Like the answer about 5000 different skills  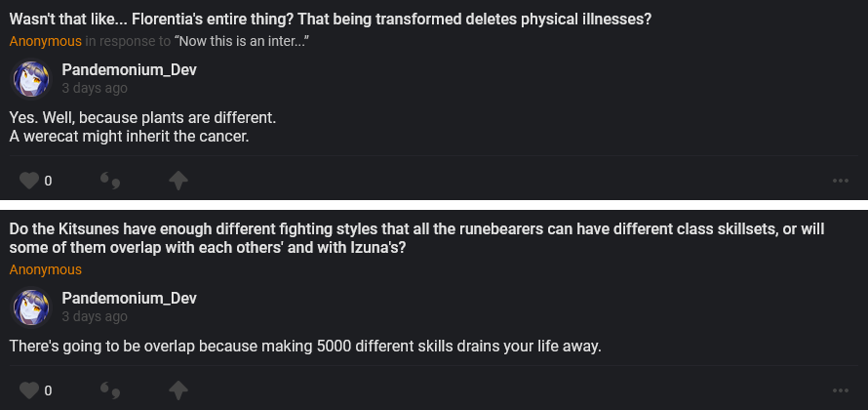(28, 390)
